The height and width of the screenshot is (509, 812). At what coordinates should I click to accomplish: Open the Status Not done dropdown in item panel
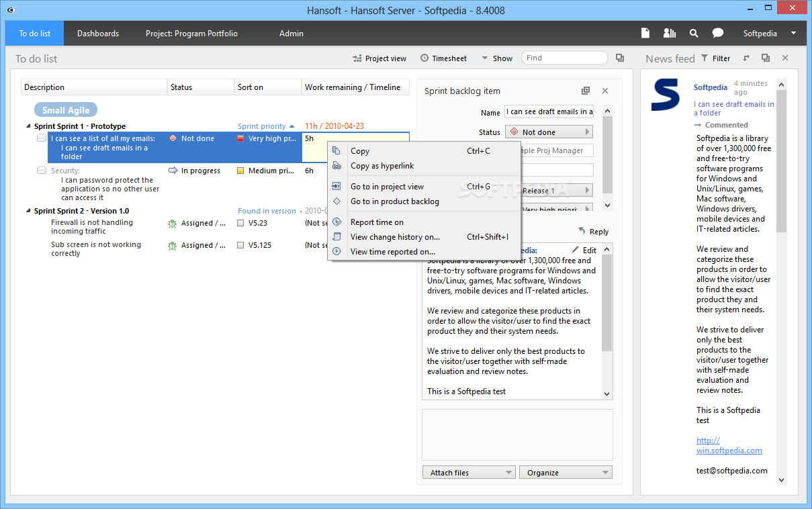(x=549, y=132)
